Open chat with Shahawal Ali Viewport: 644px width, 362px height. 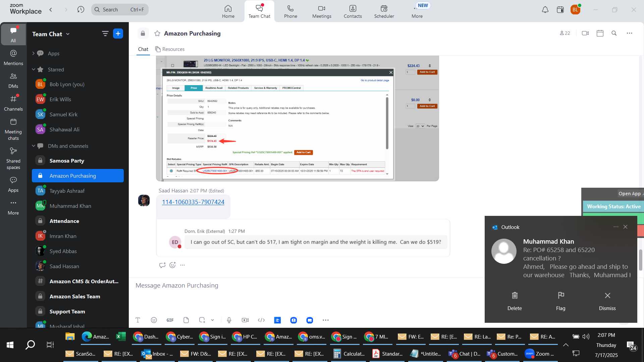point(78,129)
